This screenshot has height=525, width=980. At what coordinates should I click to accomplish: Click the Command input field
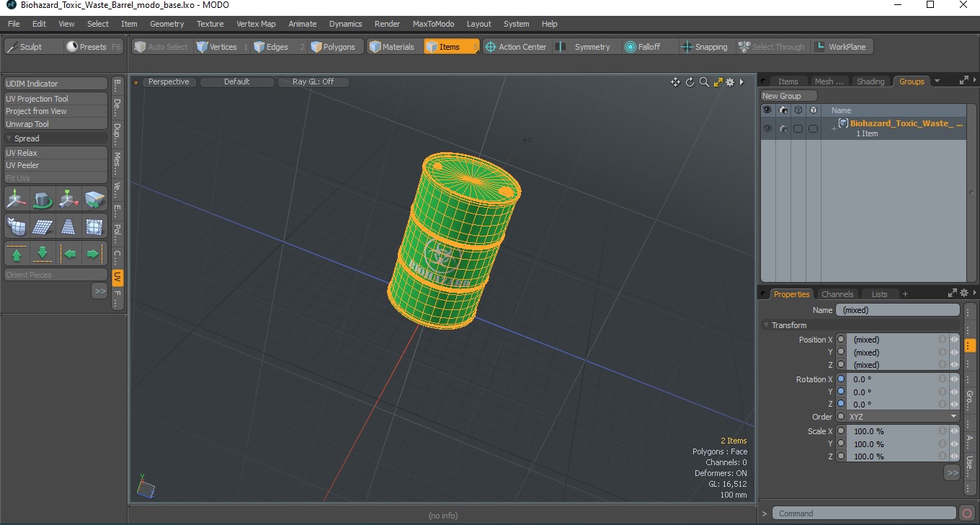(x=865, y=513)
